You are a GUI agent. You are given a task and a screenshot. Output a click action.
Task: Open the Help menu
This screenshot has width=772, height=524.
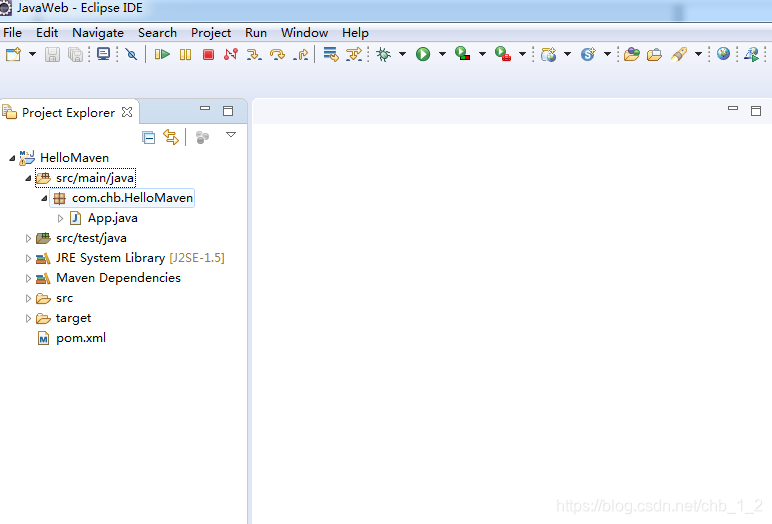[x=355, y=33]
